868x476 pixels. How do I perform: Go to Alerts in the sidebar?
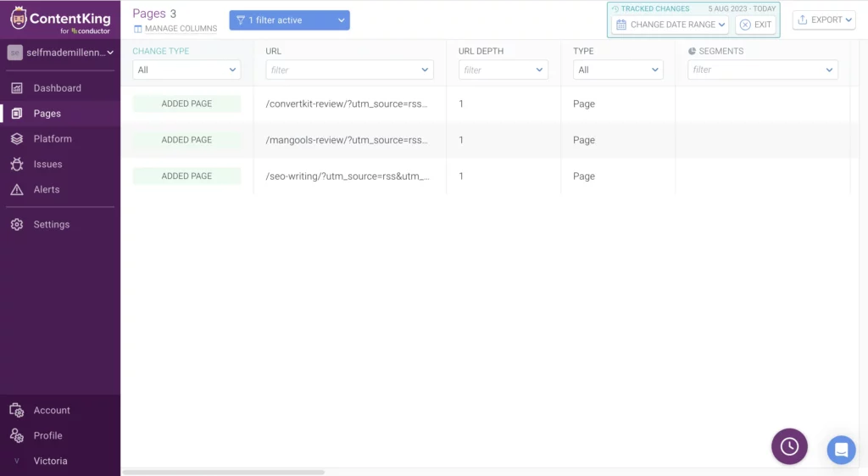tap(47, 189)
